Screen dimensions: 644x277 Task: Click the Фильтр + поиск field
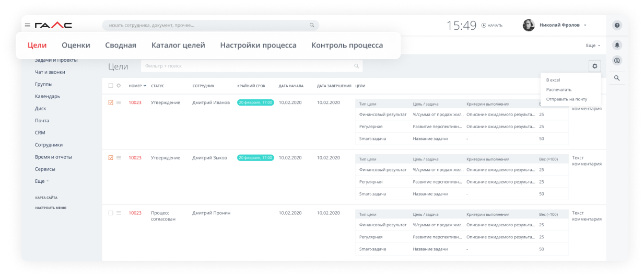[x=252, y=66]
